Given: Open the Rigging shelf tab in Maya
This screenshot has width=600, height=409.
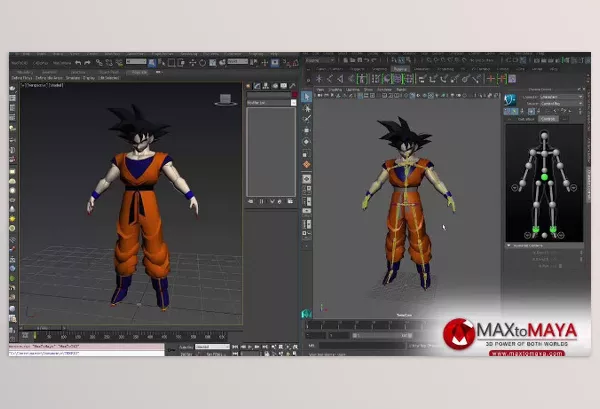Looking at the screenshot, I should coord(400,69).
